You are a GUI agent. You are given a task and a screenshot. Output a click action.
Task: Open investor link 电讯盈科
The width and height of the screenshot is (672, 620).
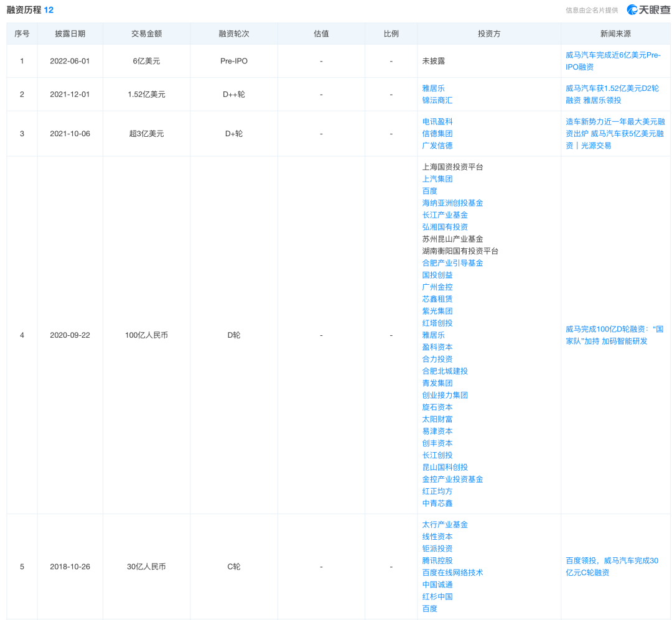point(437,122)
